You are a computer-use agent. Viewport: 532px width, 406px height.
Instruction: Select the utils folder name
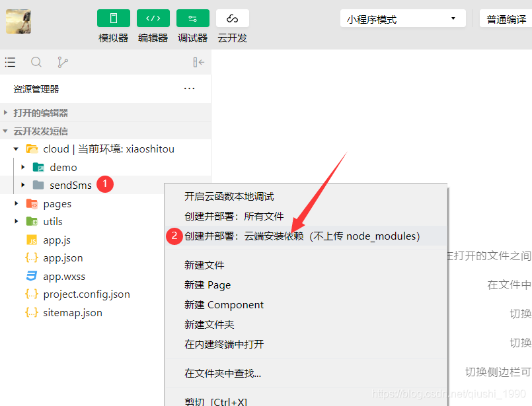[53, 222]
